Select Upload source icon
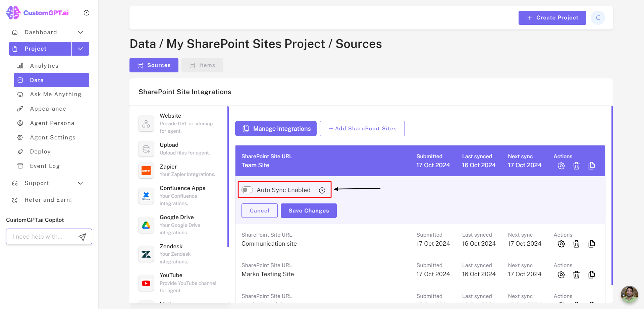This screenshot has height=309, width=644. point(146,149)
